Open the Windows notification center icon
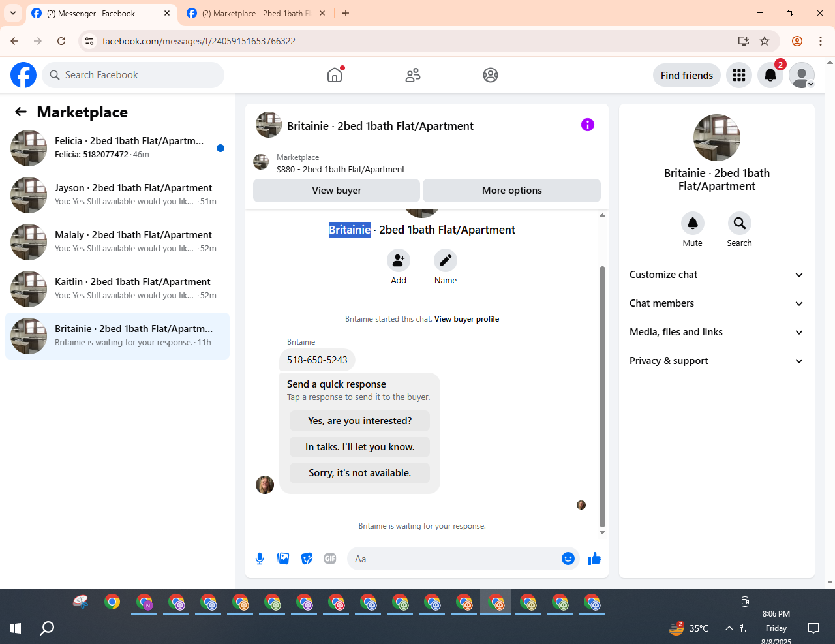 [813, 628]
